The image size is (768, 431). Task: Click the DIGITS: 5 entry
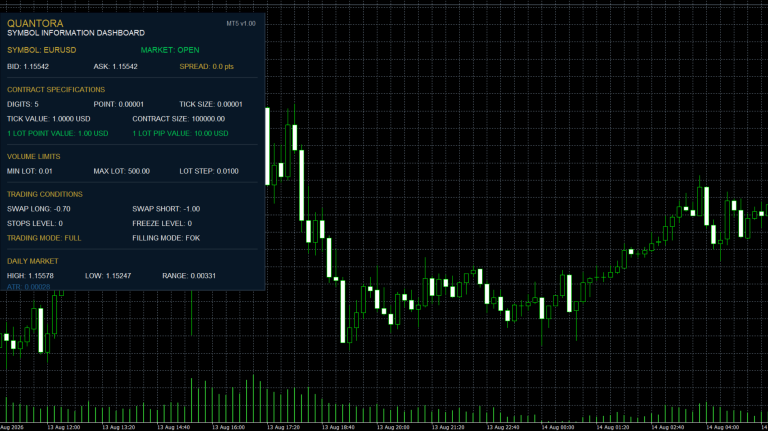[x=23, y=104]
